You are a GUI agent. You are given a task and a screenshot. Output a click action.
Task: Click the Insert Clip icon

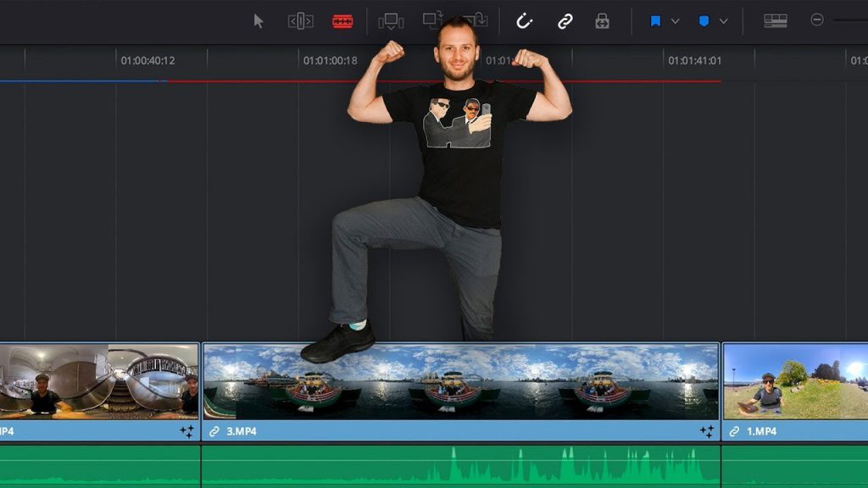(x=392, y=19)
